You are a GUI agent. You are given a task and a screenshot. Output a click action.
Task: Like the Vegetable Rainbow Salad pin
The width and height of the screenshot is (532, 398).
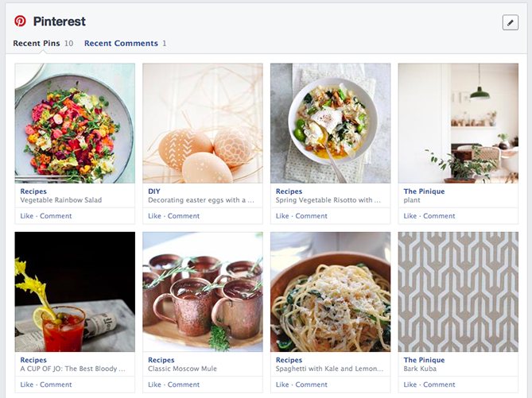27,216
